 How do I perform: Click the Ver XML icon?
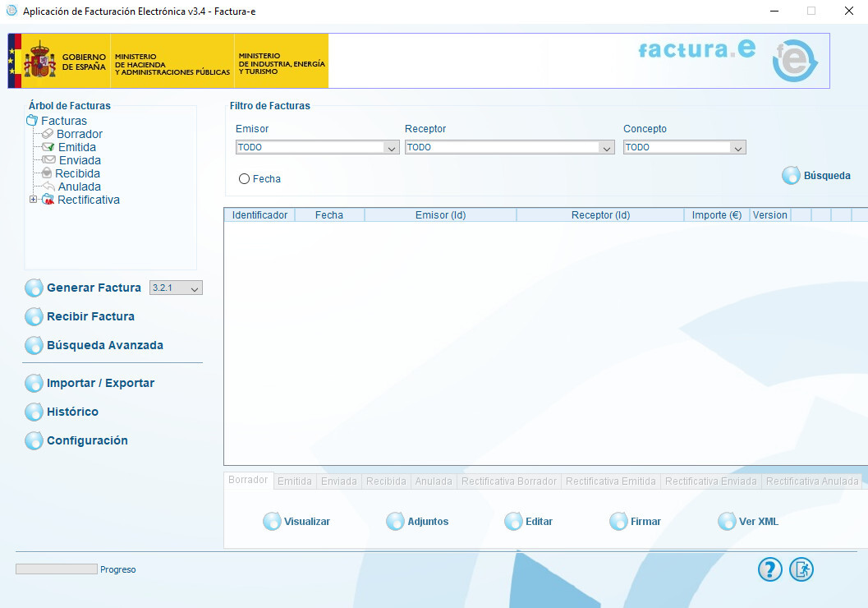(727, 521)
